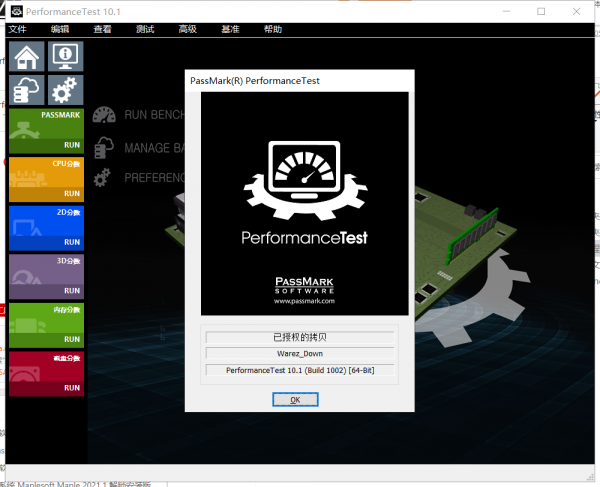Click the PerformanceTest title bar app icon
Screen dimensions: 600x487
(16, 11)
